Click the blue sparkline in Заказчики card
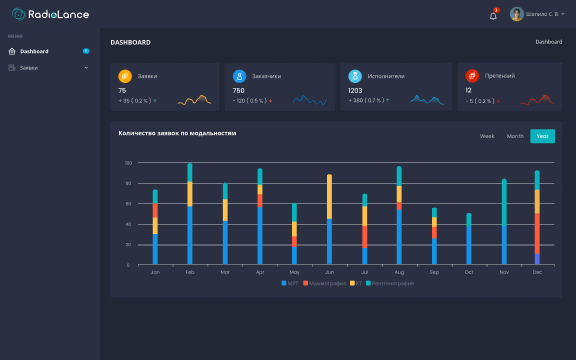Image resolution: width=576 pixels, height=360 pixels. pyautogui.click(x=310, y=100)
